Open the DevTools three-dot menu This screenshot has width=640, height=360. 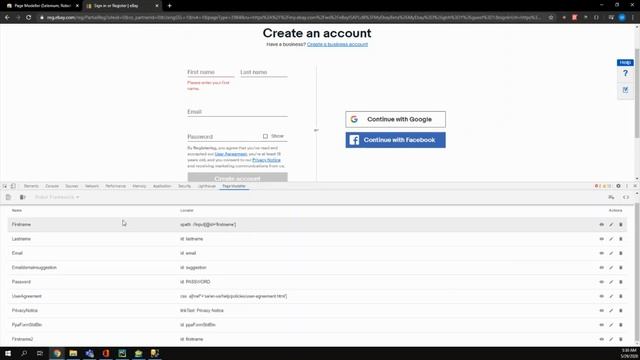(x=627, y=186)
